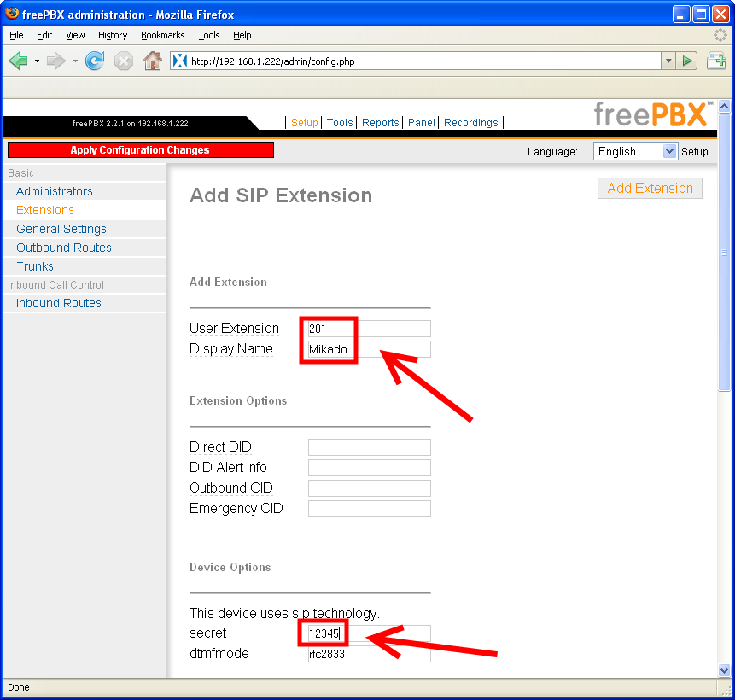Screen dimensions: 735x700
Task: Click the page scrollbar up arrow
Action: [x=724, y=106]
